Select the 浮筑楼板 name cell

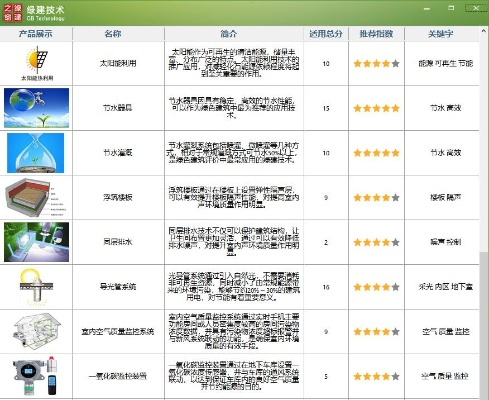(118, 197)
